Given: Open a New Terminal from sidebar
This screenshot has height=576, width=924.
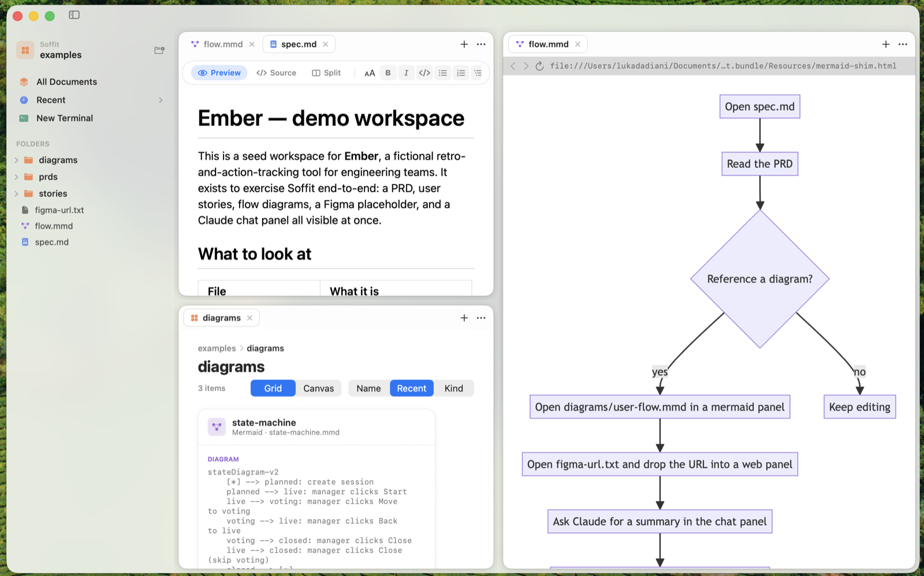Looking at the screenshot, I should coord(64,118).
